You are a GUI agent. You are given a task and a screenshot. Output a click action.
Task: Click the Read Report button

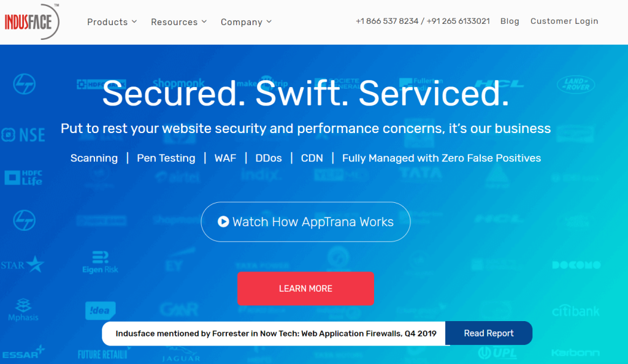488,333
